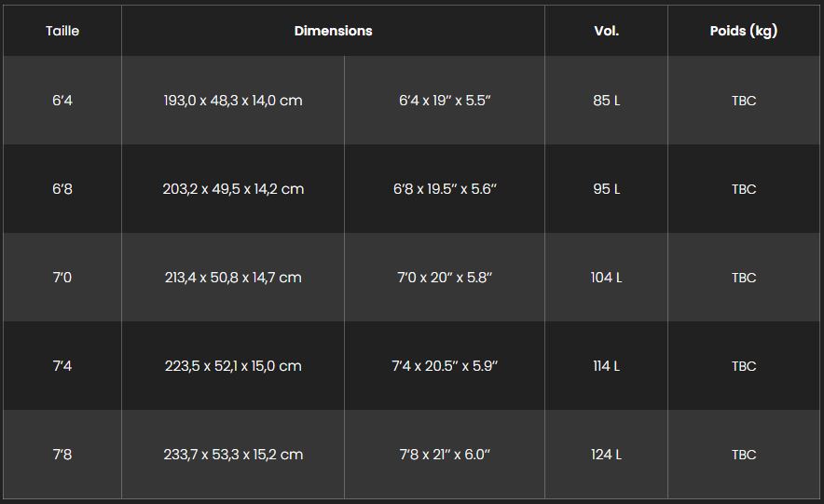Click TBC weight in the 7'4 row

[x=744, y=366]
